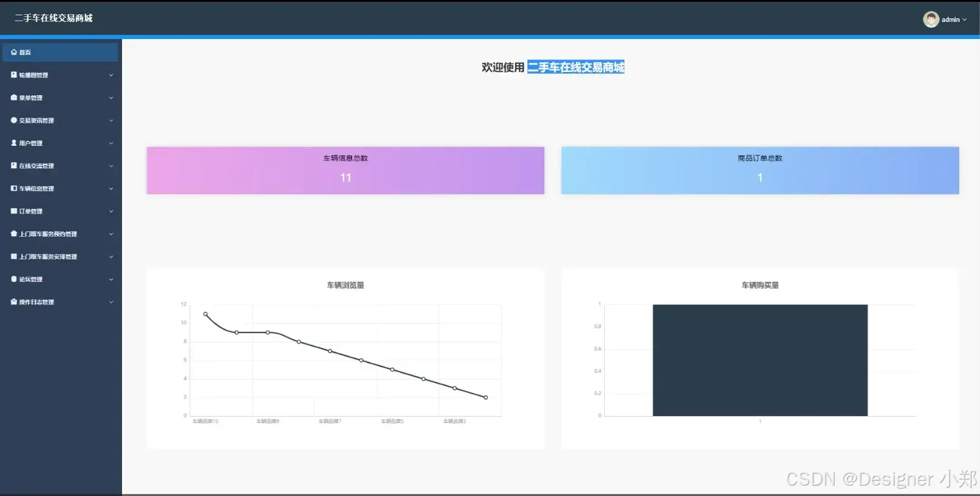This screenshot has width=980, height=496.
Task: Expand 用户管理 with its chevron
Action: [x=111, y=143]
